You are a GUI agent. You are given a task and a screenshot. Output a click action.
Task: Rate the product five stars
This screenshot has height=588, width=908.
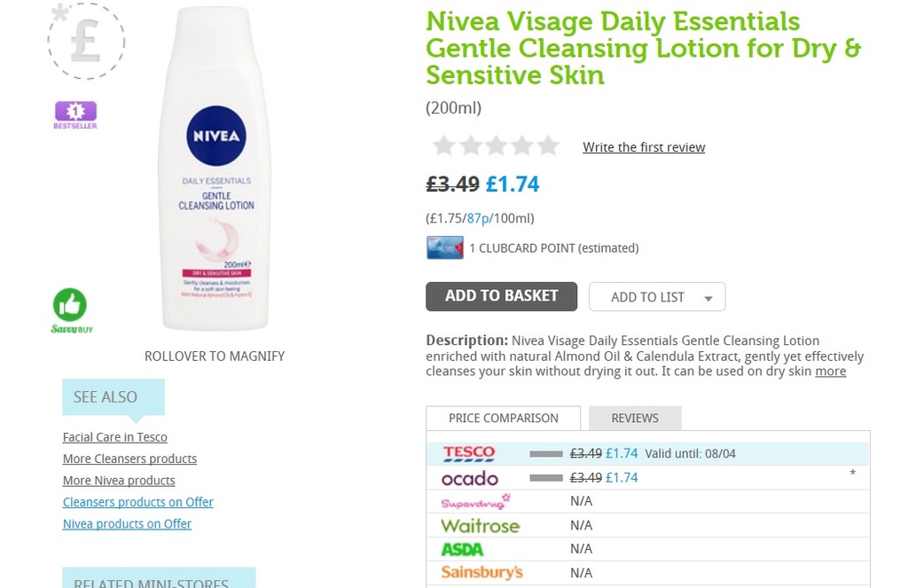(x=548, y=145)
